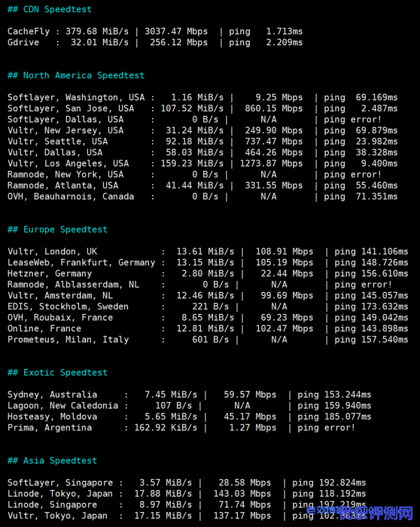
Task: Click the Gdrive ping value 2.209ms
Action: click(x=284, y=42)
